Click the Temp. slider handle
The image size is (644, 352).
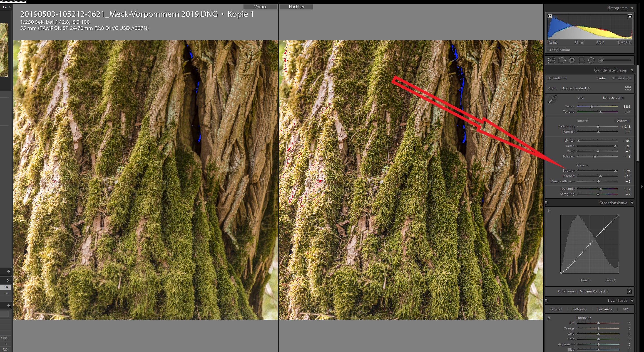tap(591, 107)
